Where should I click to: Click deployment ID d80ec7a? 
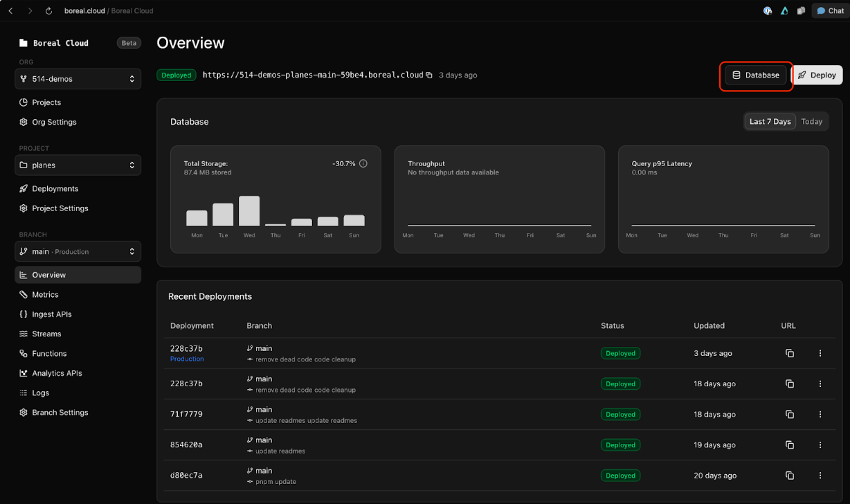pyautogui.click(x=186, y=476)
